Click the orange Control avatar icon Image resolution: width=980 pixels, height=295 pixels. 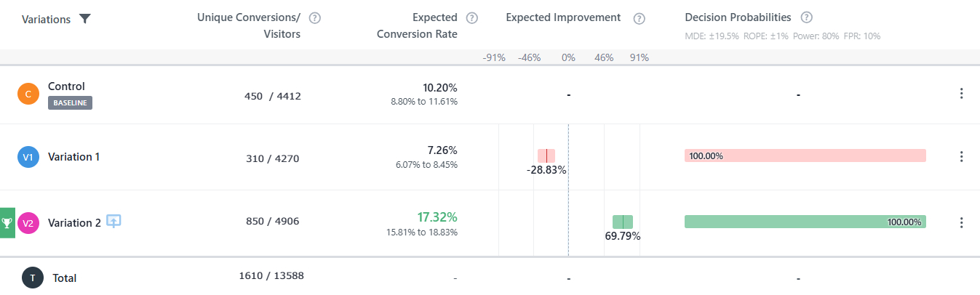point(28,94)
